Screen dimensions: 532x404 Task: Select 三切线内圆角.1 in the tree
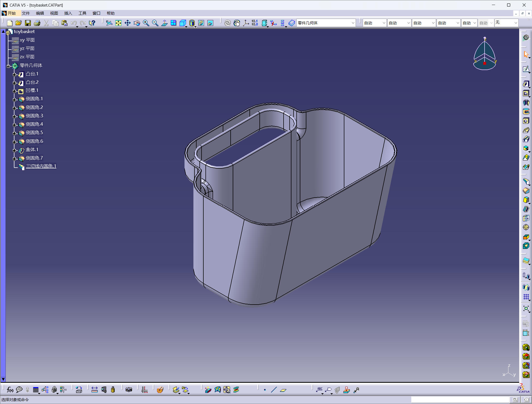tap(41, 166)
